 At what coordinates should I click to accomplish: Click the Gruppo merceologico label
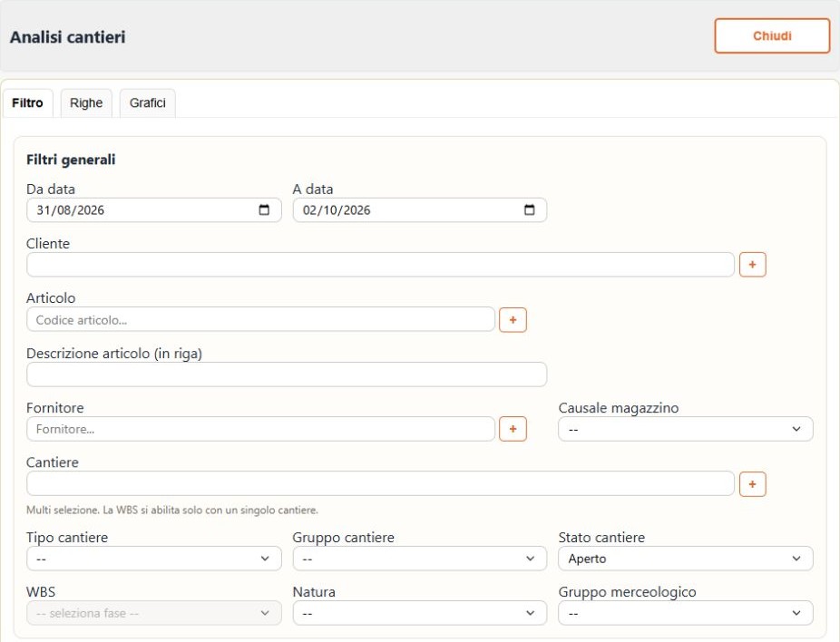click(x=628, y=592)
